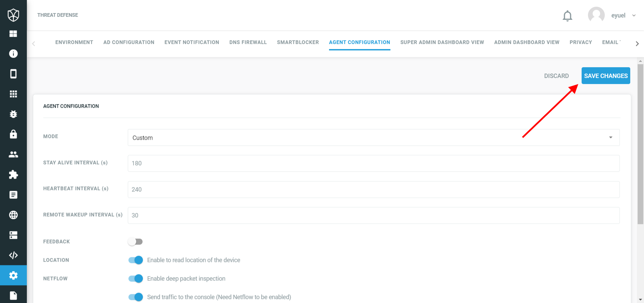The image size is (644, 303).
Task: Open the globe network icon in sidebar
Action: (13, 215)
